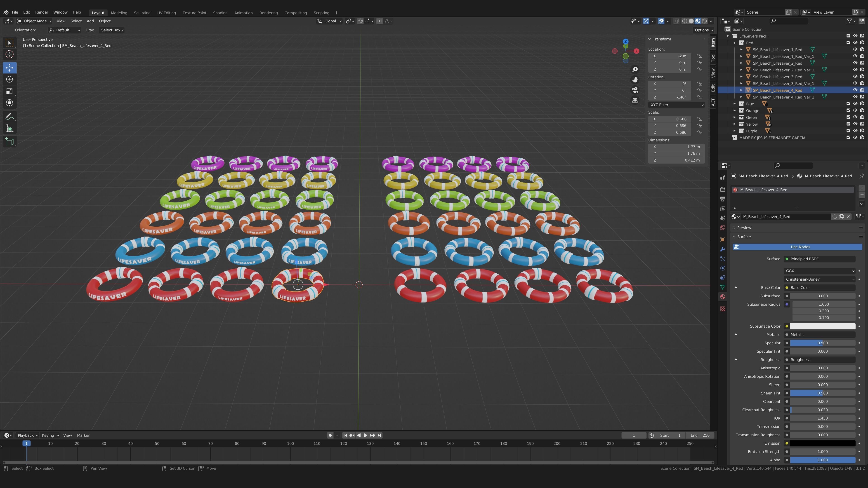Select the Scale tool in toolbar

[x=9, y=91]
